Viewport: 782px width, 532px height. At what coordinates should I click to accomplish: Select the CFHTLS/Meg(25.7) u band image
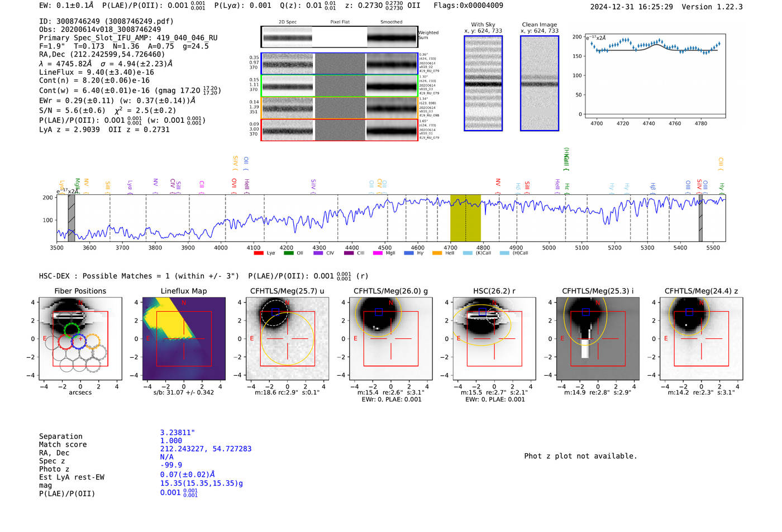pos(287,339)
